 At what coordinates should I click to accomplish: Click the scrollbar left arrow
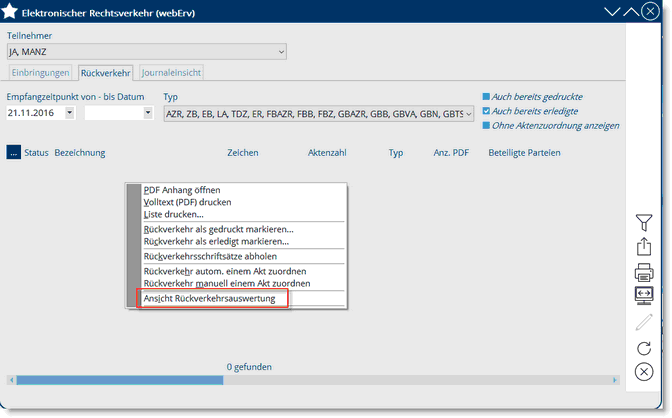[x=12, y=380]
